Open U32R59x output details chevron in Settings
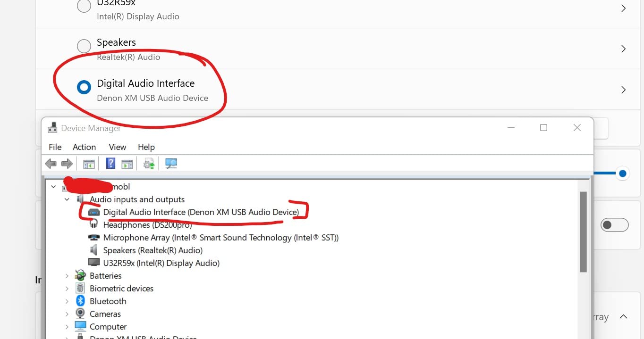This screenshot has height=339, width=644. 624,8
